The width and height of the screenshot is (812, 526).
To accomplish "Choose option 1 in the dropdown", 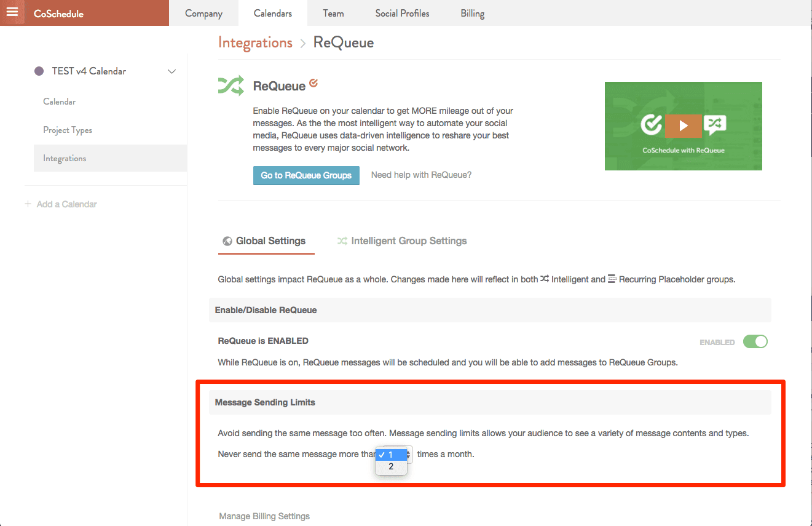I will click(391, 455).
